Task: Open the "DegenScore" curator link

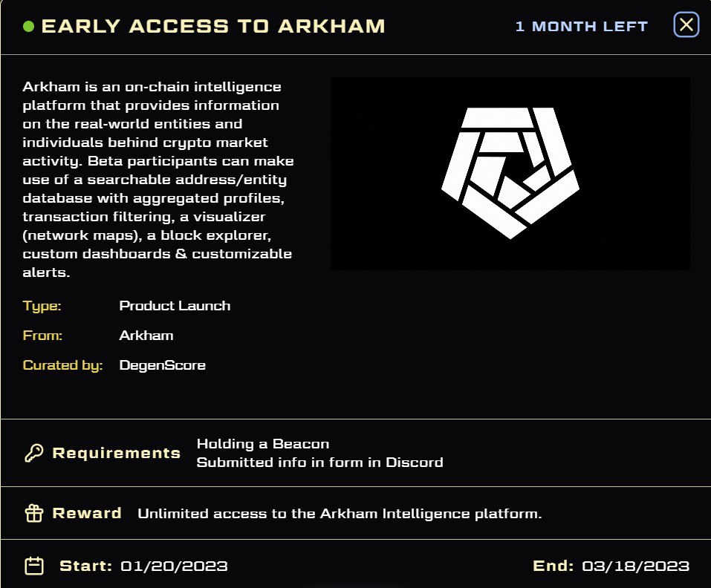Action: tap(162, 365)
